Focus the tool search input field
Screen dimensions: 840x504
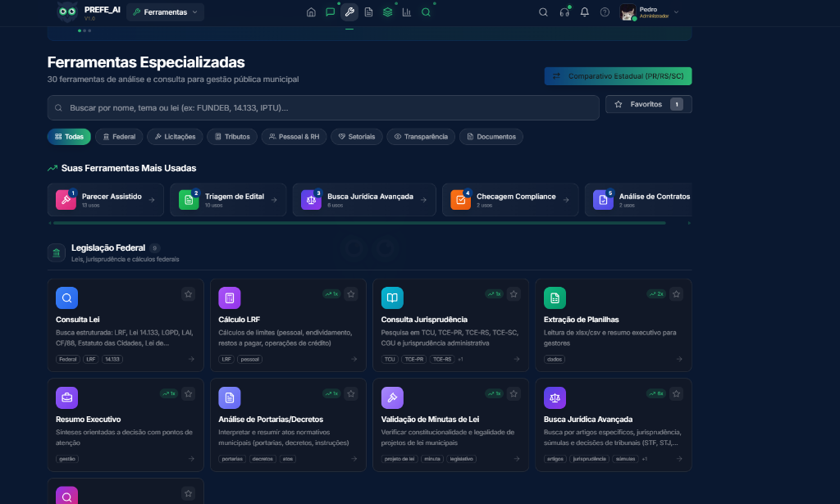(323, 107)
